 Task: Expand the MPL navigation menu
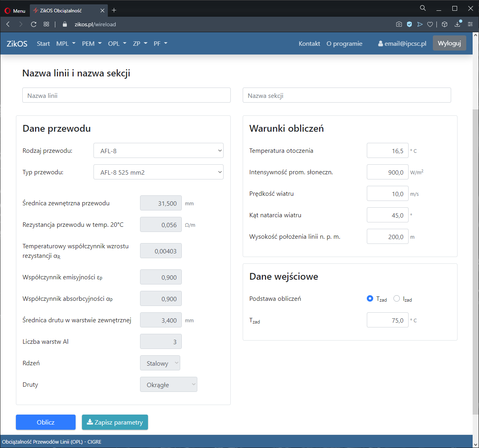(66, 44)
